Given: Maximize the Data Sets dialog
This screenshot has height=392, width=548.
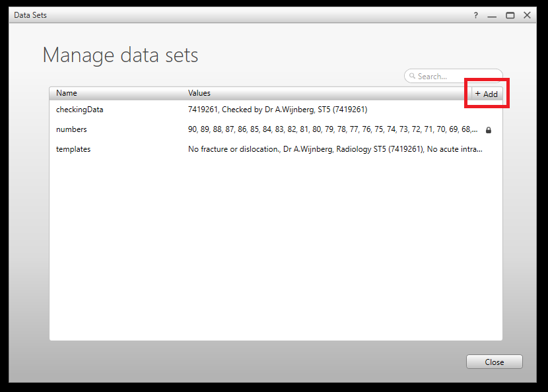Looking at the screenshot, I should [x=510, y=15].
